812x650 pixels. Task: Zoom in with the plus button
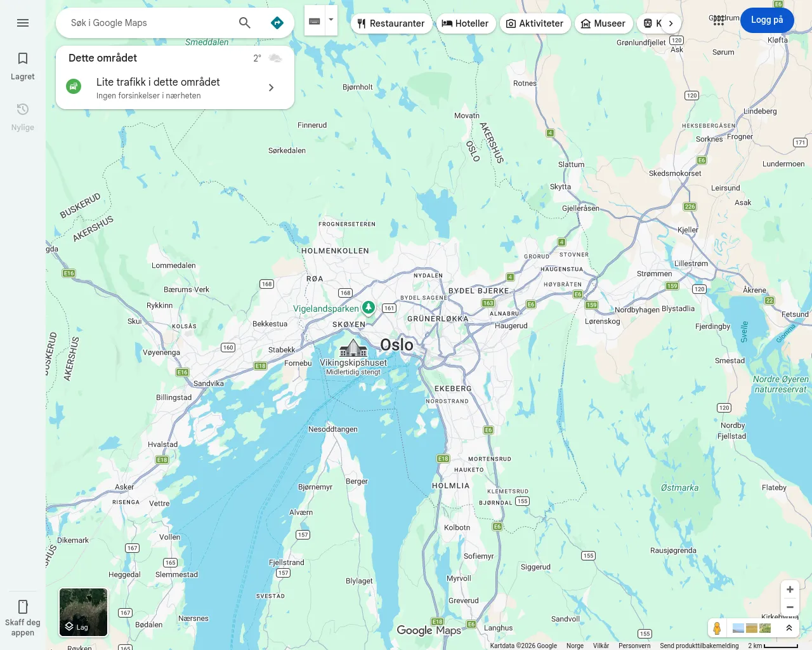point(790,590)
